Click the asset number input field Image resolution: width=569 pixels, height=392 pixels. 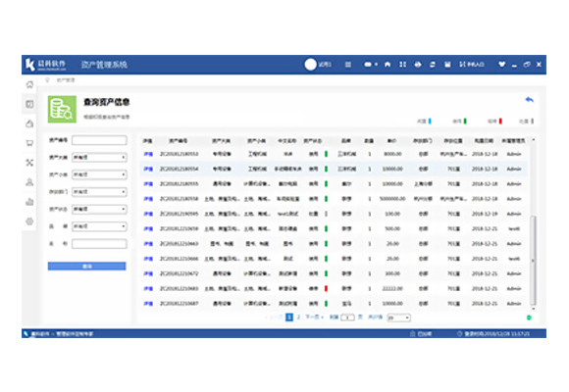99,140
